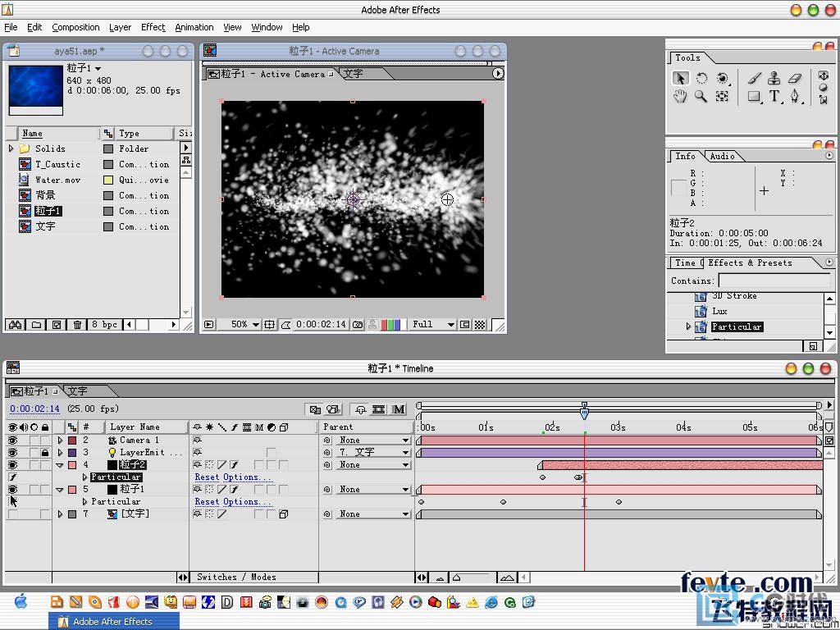
Task: Open Parent dropdown for Camera 1 layer
Action: click(373, 441)
